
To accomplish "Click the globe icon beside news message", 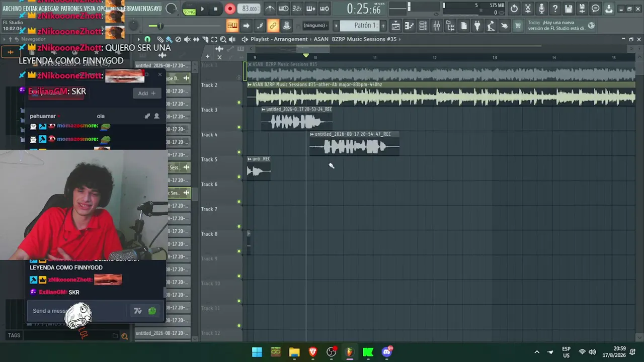I will point(592,26).
